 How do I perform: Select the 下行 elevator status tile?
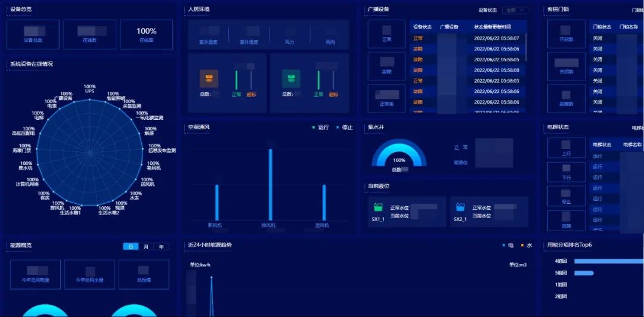pyautogui.click(x=566, y=173)
